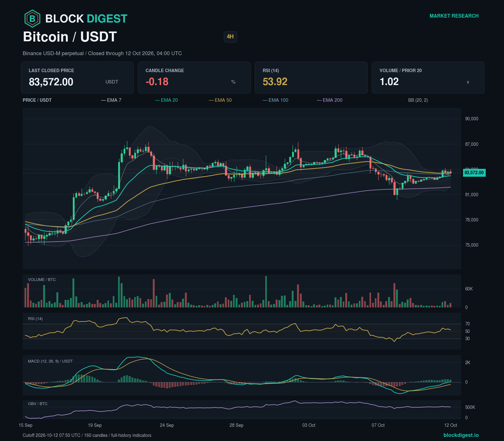Toggle the EMA 100 legend entry
504x441 pixels.
pos(275,100)
